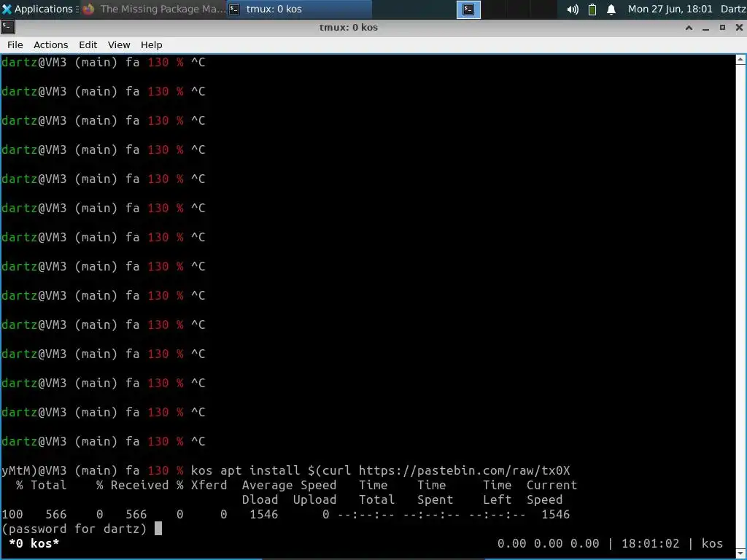Image resolution: width=747 pixels, height=560 pixels.
Task: Close the tmux terminal window
Action: coord(739,28)
